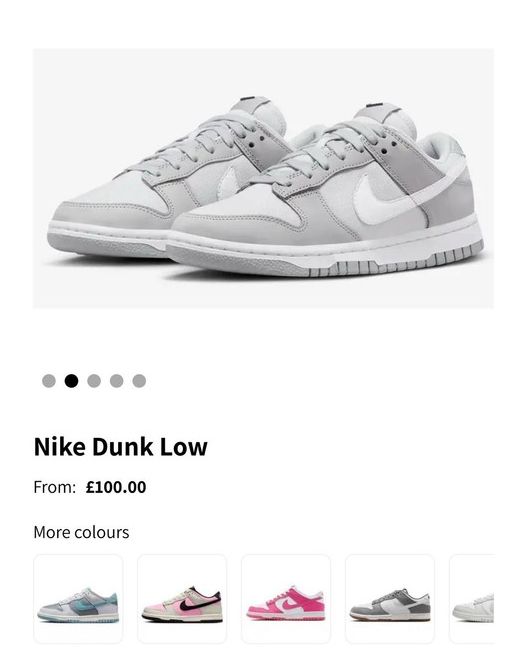Screen dimensions: 520x650
Task: Pick the pink and black swoosh colourway
Action: click(x=182, y=599)
